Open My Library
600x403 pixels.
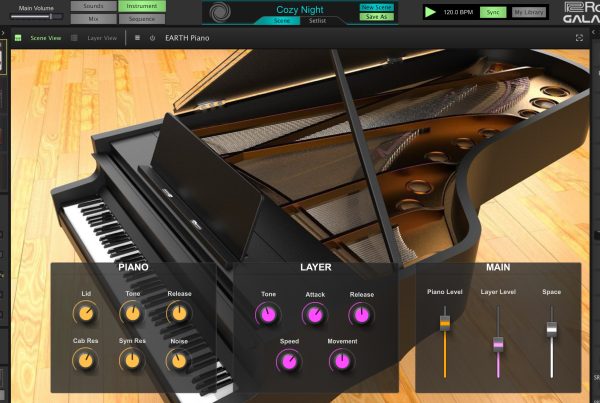click(x=529, y=12)
